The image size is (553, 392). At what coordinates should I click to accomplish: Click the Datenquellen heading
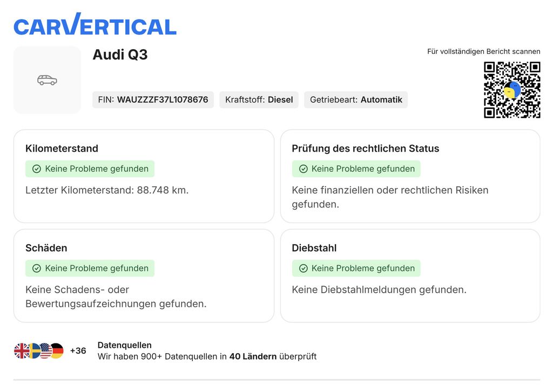124,345
